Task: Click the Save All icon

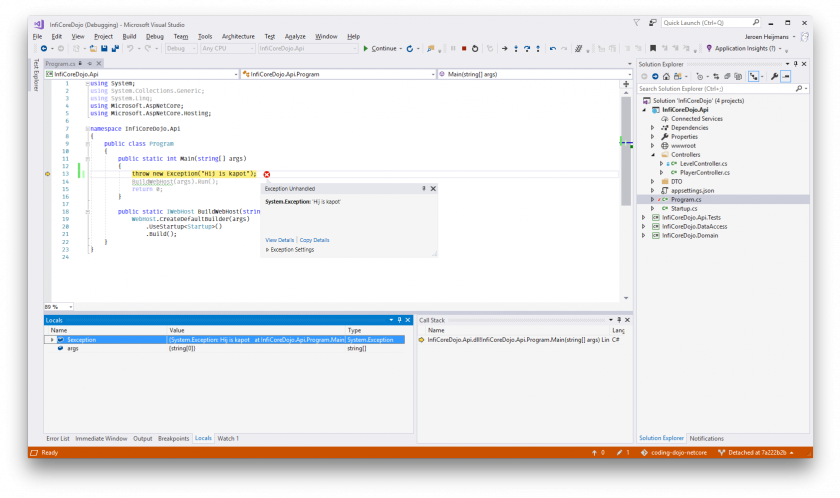Action: point(115,48)
